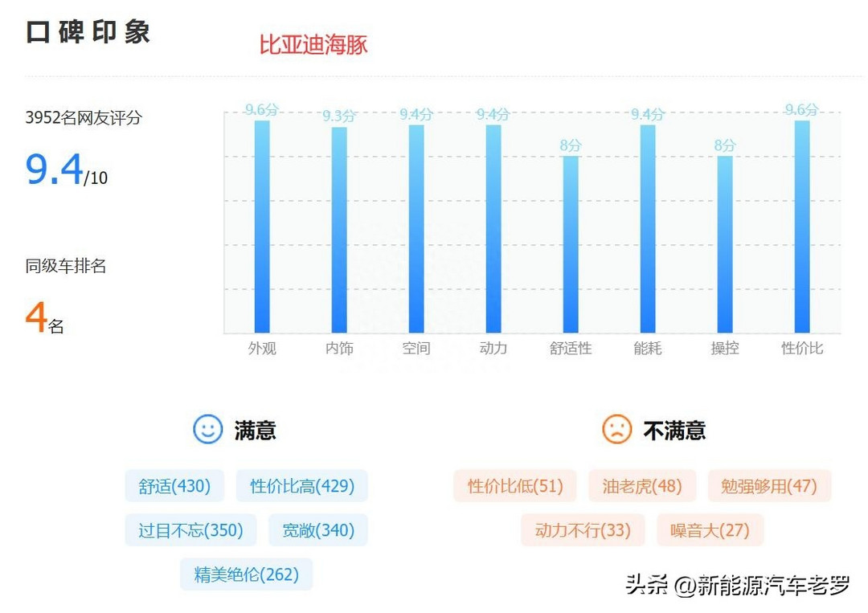
Task: Click the 内饰 bar in chart
Action: tap(339, 230)
